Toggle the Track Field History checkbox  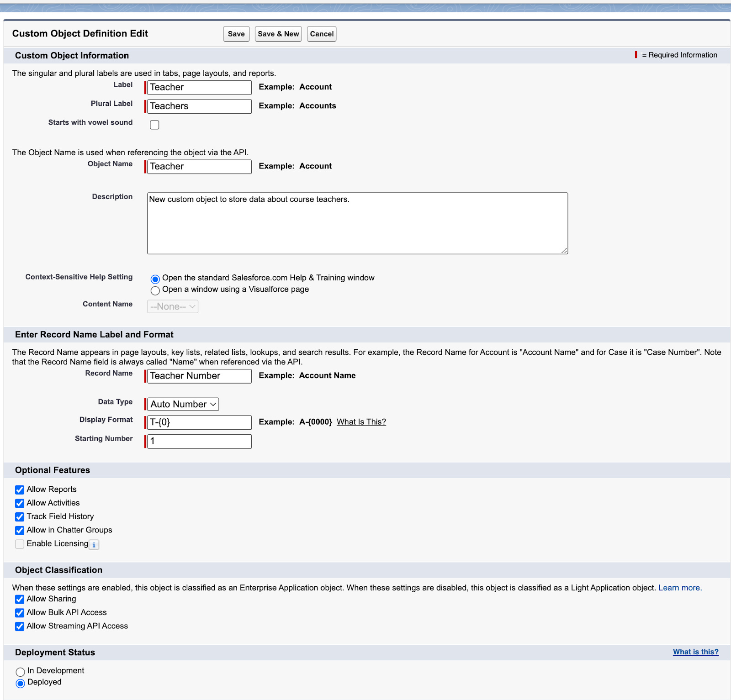pyautogui.click(x=20, y=517)
